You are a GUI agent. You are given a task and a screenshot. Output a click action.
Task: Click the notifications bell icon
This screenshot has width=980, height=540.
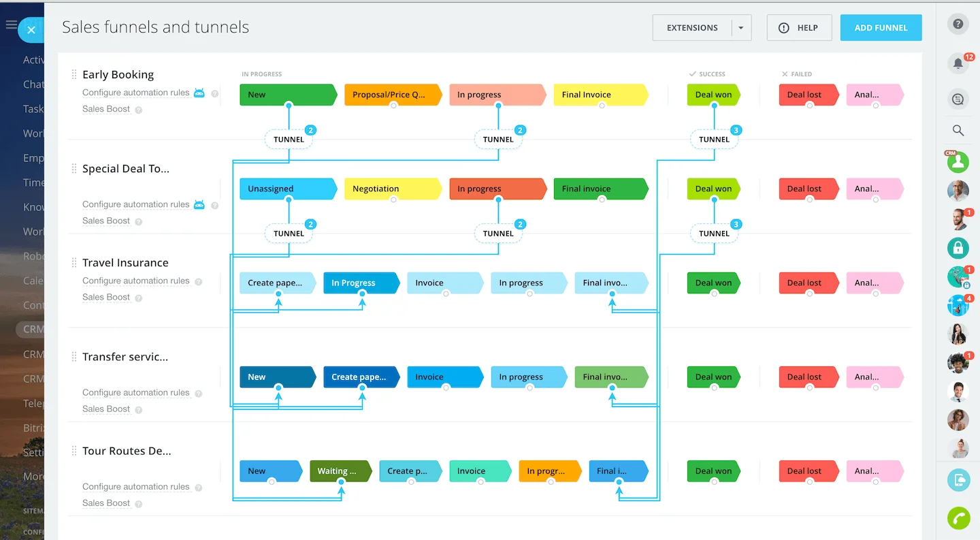click(958, 63)
